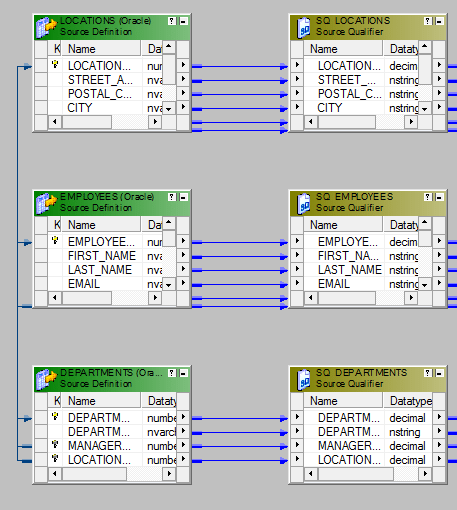The image size is (457, 510).
Task: Select the POSTAL_C... row in LOCATIONS source
Action: tap(105, 94)
